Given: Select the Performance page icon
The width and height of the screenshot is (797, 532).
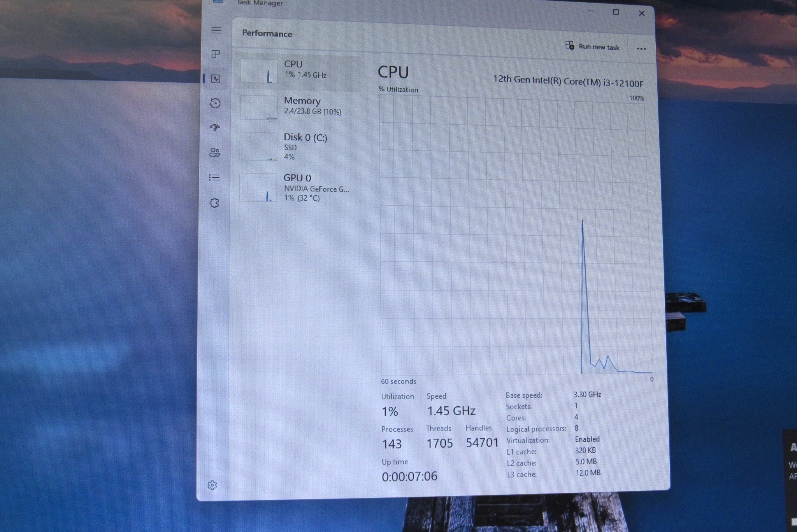Looking at the screenshot, I should (216, 79).
